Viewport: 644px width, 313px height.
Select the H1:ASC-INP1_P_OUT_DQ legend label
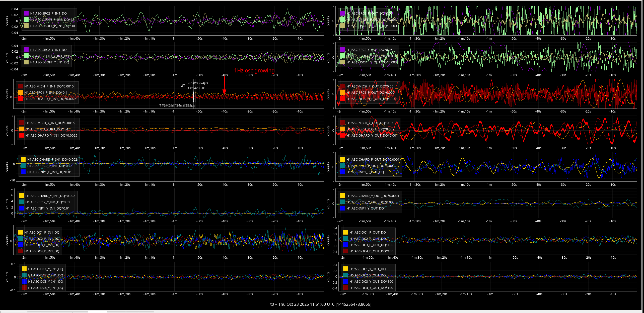point(365,172)
